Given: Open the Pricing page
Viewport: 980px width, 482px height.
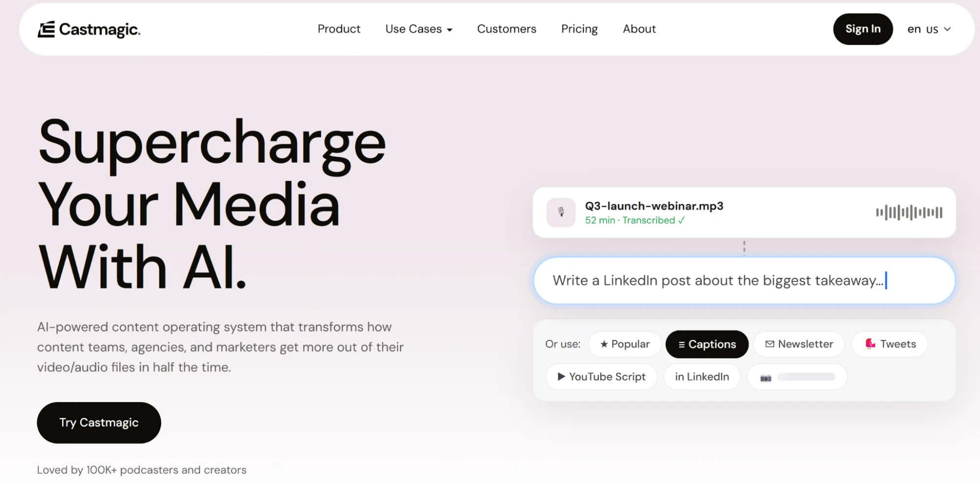Looking at the screenshot, I should (x=579, y=29).
